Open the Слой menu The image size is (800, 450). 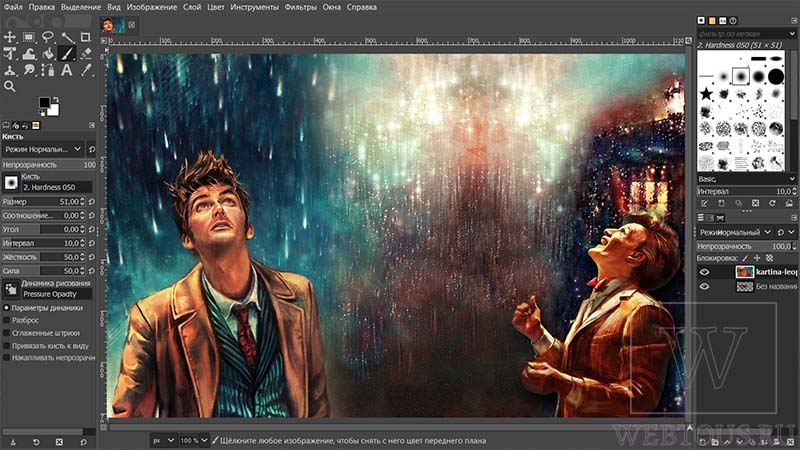point(192,7)
